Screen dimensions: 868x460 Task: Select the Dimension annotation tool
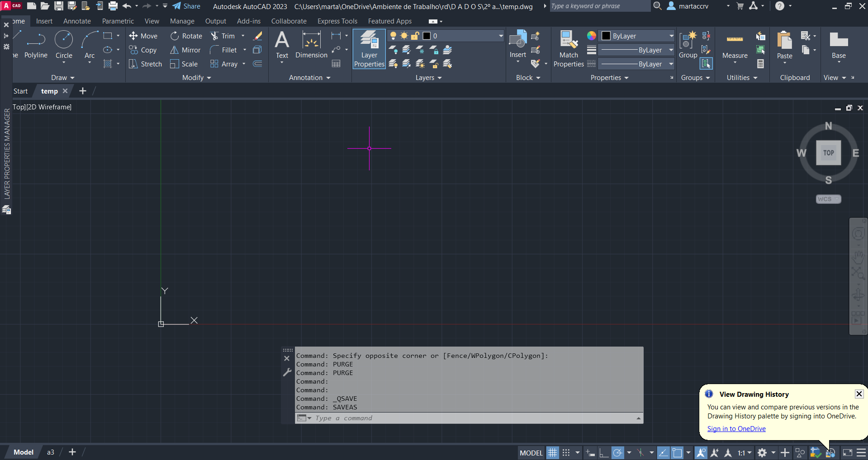(x=311, y=45)
